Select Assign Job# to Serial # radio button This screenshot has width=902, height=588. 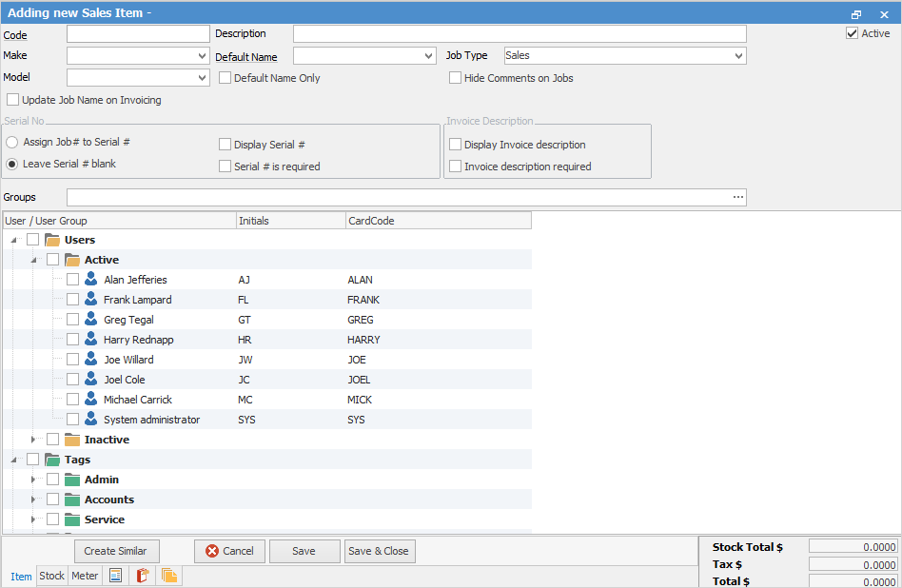12,142
